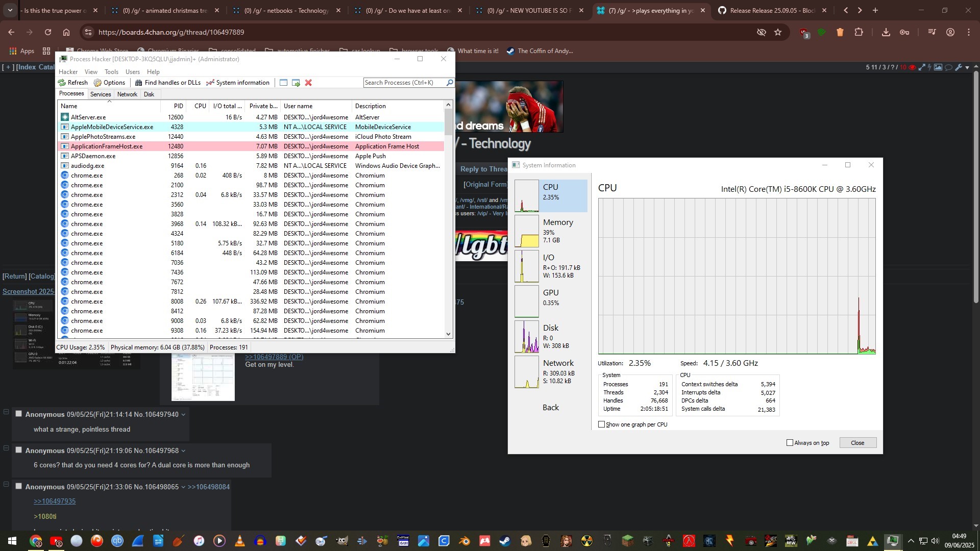Screen dimensions: 980x551
Task: Open the Extensions puzzle piece menu
Action: (859, 32)
